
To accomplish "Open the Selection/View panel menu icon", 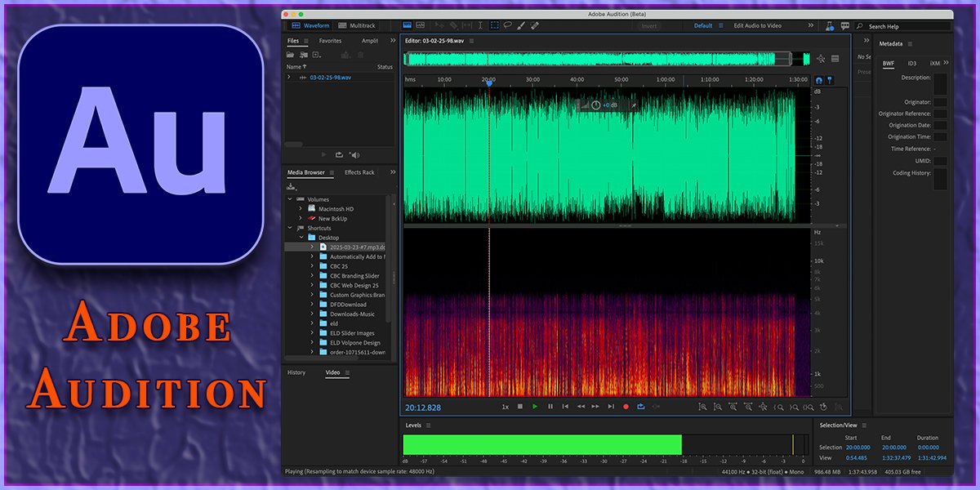I will (x=863, y=425).
